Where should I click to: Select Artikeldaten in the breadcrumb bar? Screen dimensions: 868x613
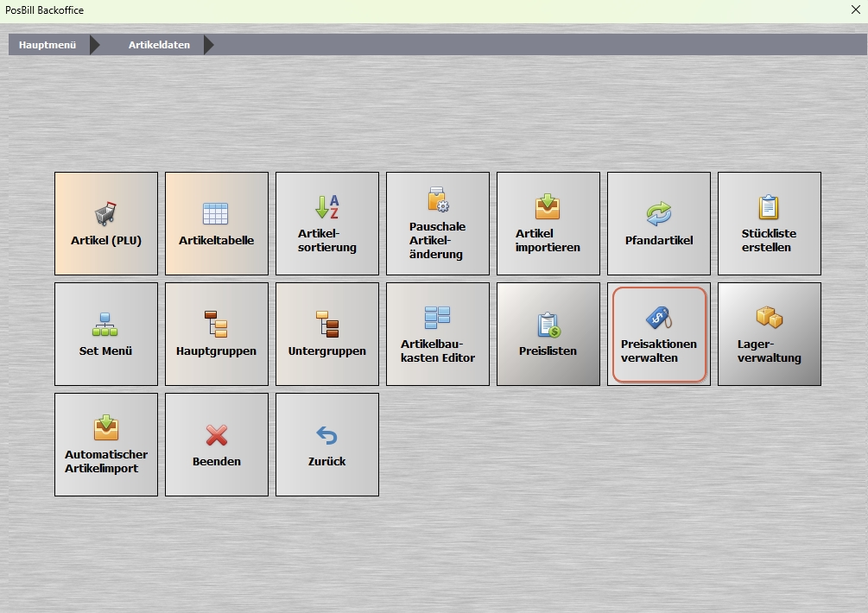pyautogui.click(x=159, y=45)
